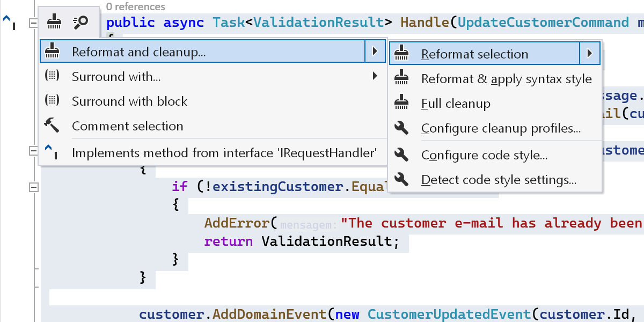Expand arrow next to Reformat and cleanup
The image size is (644, 322).
click(375, 52)
